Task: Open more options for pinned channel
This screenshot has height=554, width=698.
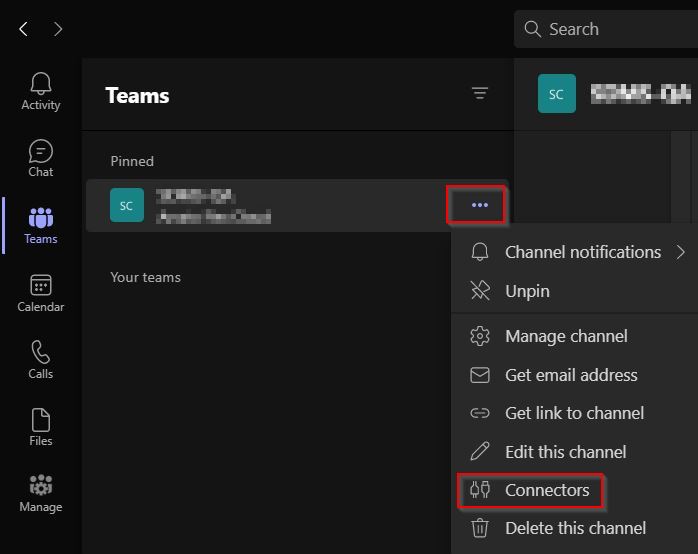Action: 480,205
